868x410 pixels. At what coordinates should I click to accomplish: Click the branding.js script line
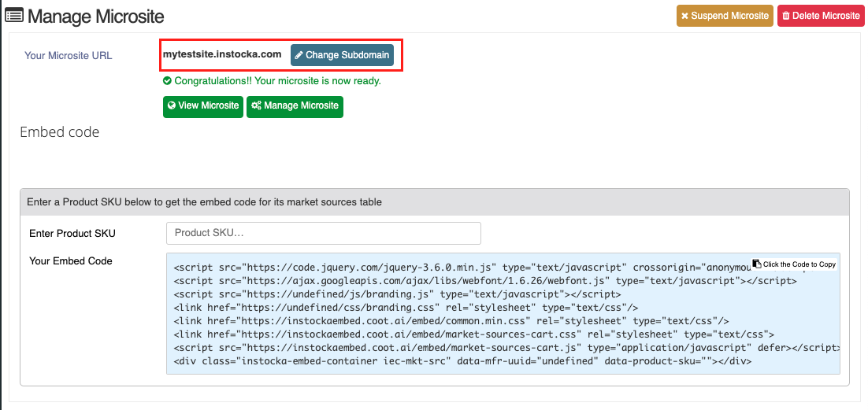[398, 294]
